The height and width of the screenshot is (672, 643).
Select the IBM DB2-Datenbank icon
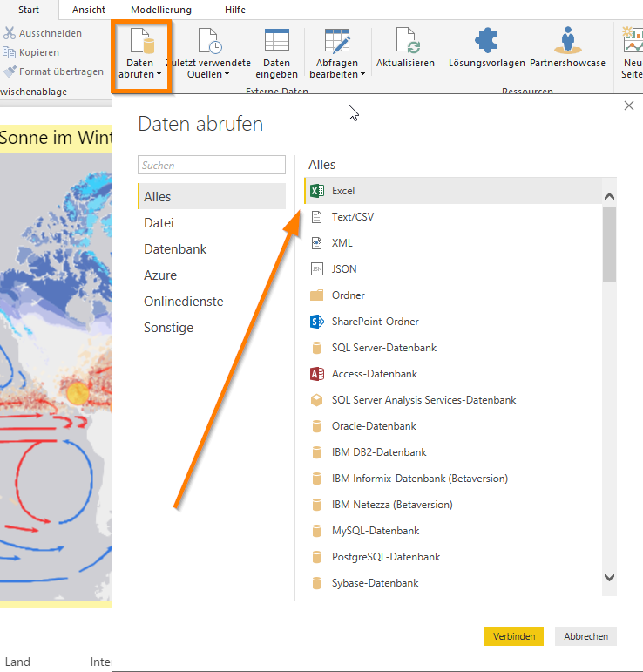(x=316, y=452)
